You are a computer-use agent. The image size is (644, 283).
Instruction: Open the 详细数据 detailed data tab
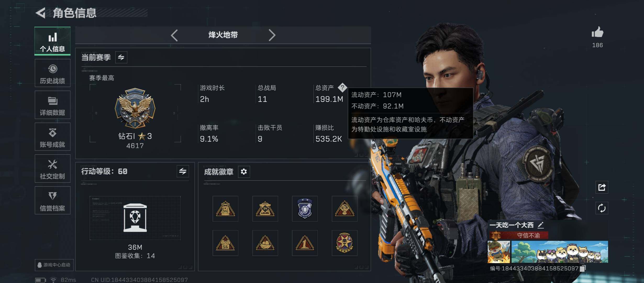(52, 105)
